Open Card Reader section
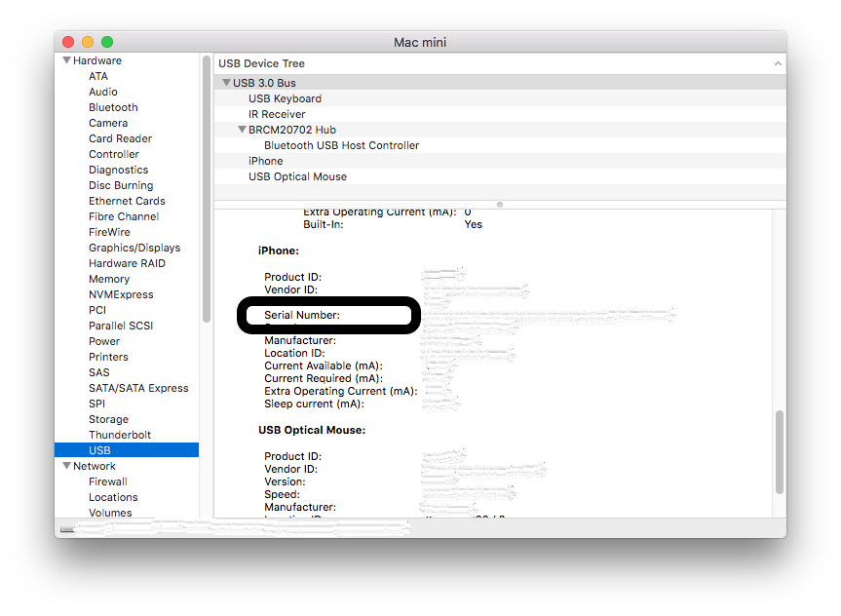This screenshot has width=841, height=616. click(120, 138)
